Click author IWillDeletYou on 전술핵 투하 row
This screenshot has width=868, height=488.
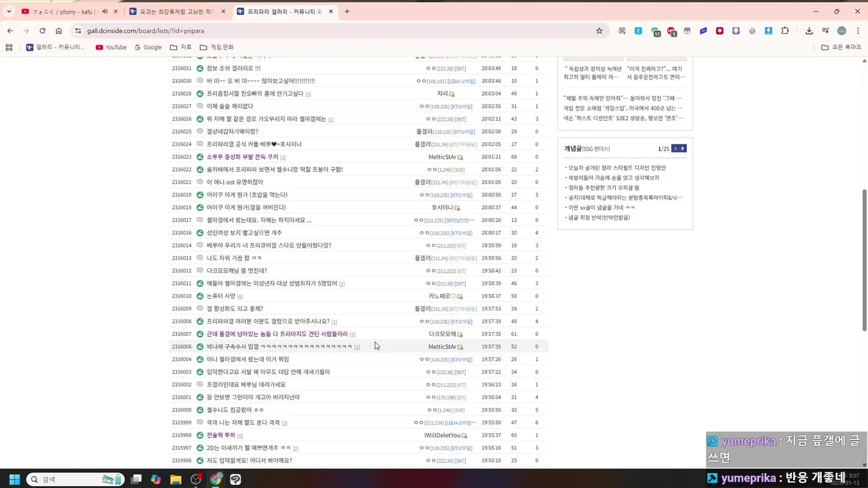point(442,436)
